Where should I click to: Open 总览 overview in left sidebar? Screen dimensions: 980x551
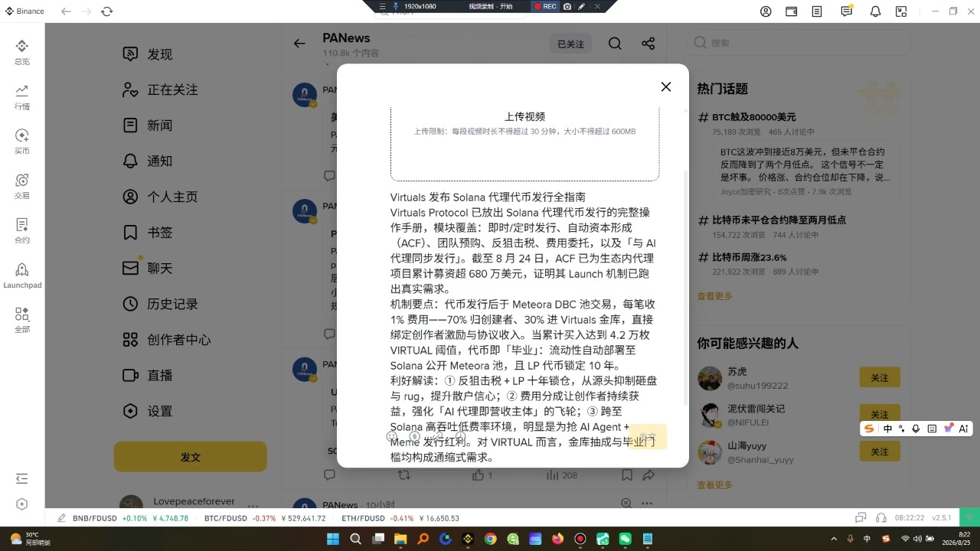(21, 52)
